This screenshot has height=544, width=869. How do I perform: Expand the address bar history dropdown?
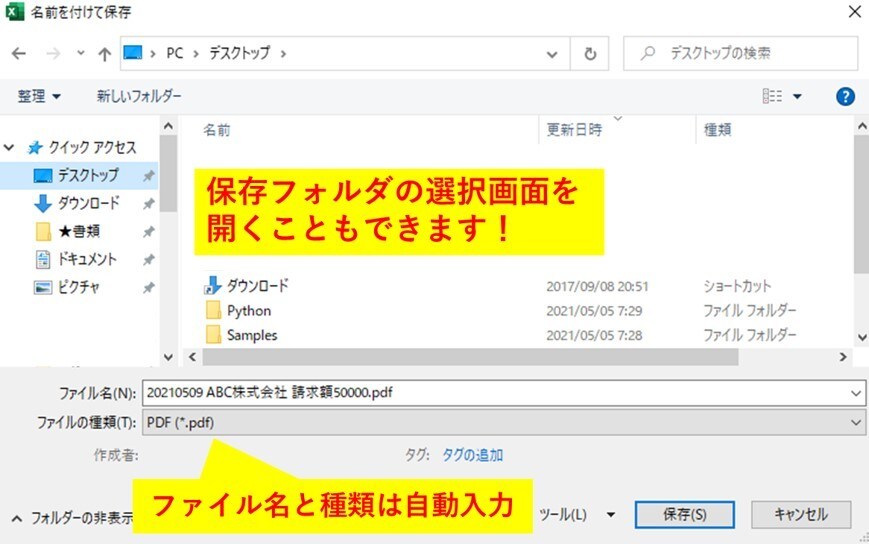[x=551, y=54]
